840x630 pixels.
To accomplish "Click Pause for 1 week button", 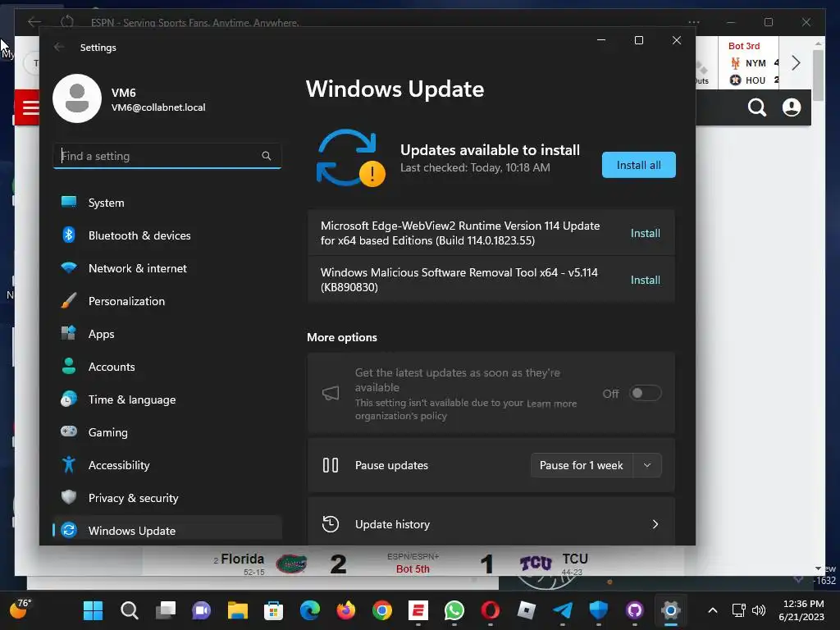I will click(582, 465).
